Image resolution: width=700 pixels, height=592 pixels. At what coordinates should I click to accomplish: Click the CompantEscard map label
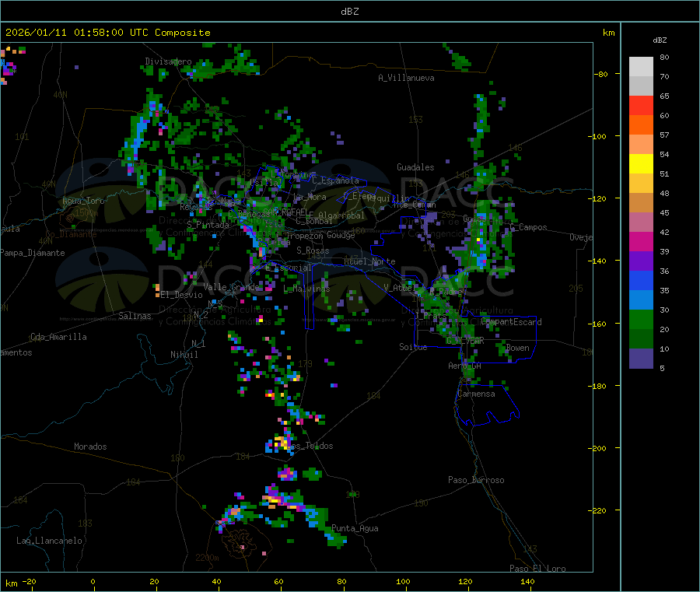pos(512,322)
